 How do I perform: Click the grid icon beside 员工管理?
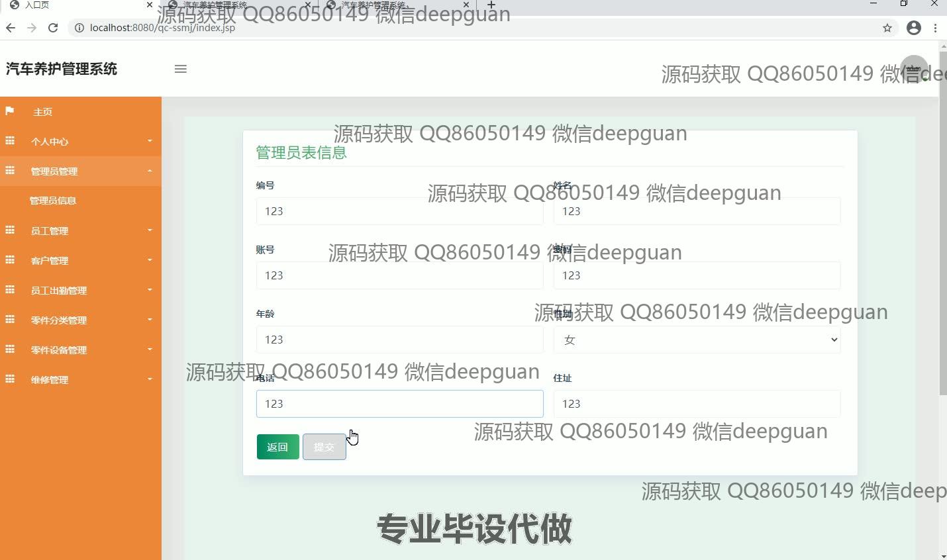(10, 230)
